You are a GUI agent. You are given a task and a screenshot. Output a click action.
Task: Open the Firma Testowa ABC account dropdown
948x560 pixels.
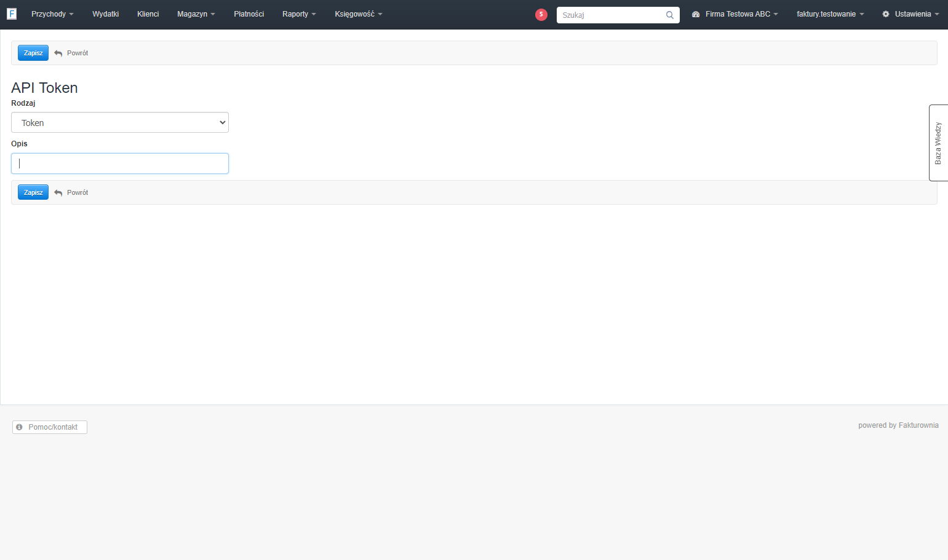[x=735, y=14]
